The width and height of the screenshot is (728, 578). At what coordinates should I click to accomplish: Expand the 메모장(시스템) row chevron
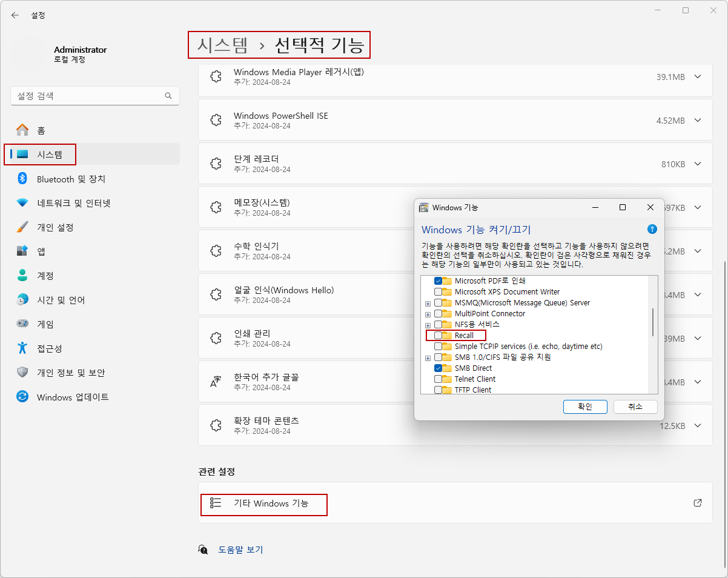coord(698,208)
